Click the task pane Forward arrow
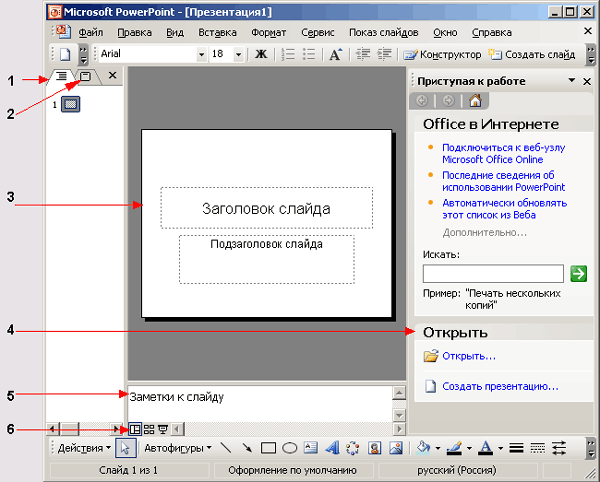The height and width of the screenshot is (482, 600). tap(448, 101)
